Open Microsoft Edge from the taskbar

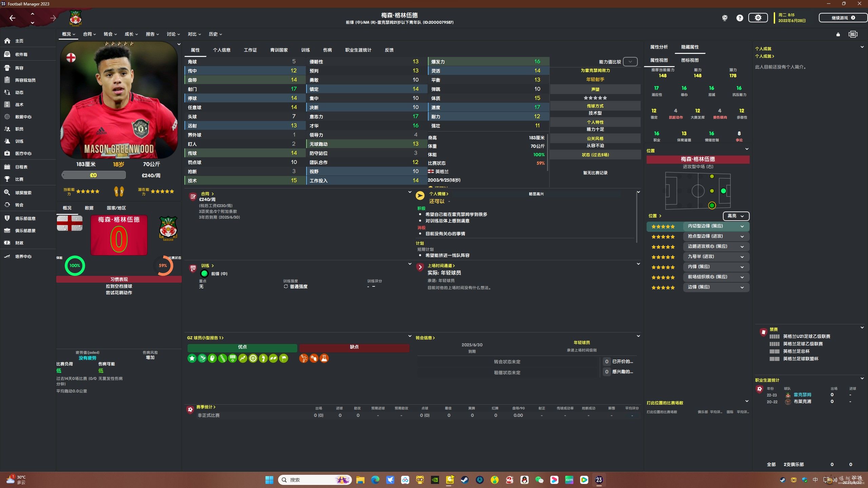tap(375, 480)
